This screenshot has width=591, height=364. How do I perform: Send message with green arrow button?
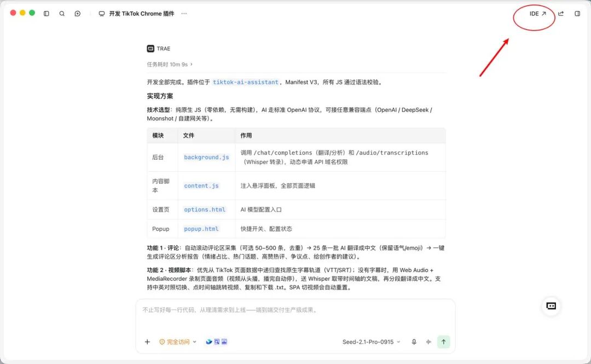coord(444,342)
